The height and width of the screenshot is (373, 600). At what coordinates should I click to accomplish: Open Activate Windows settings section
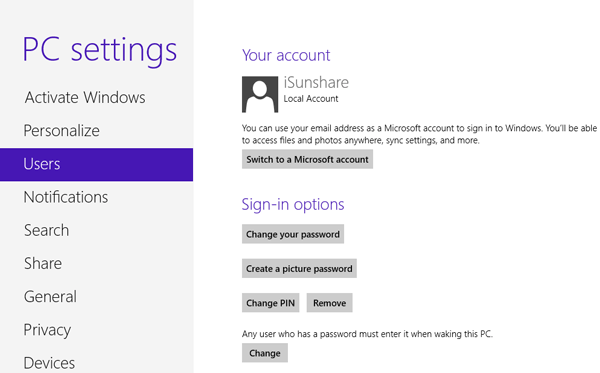click(85, 98)
